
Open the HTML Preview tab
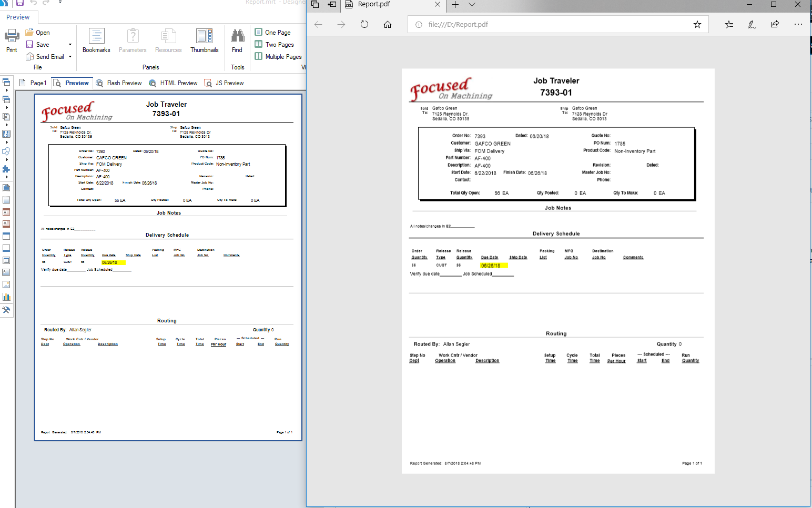tap(173, 83)
